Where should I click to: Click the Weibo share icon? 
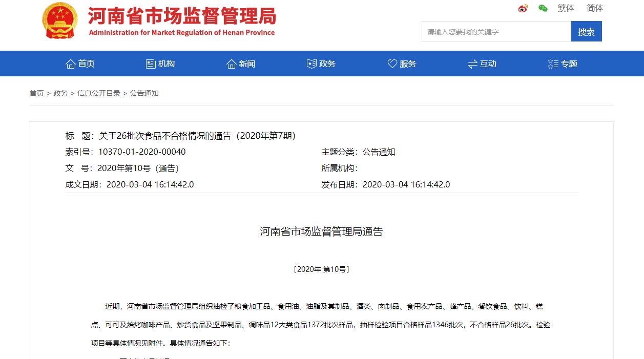(523, 8)
